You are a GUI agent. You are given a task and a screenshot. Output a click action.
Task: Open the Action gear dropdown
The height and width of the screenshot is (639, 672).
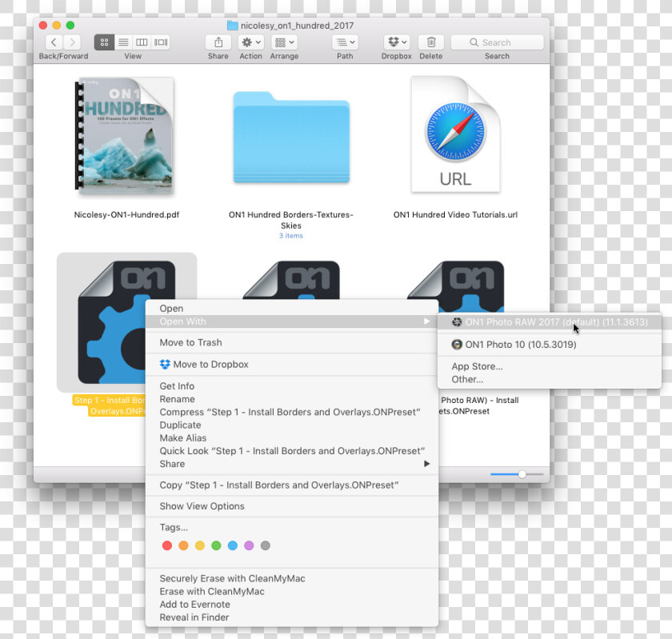pyautogui.click(x=251, y=42)
